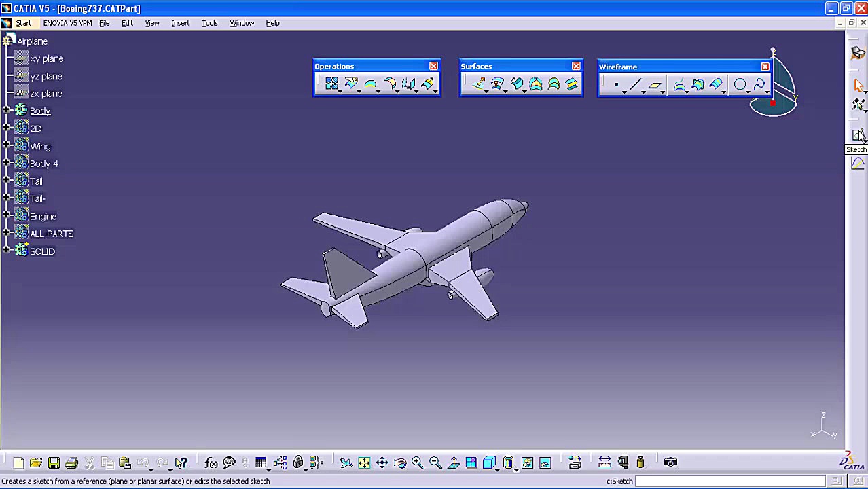The image size is (868, 489).
Task: Start a new document with New icon
Action: click(x=18, y=463)
